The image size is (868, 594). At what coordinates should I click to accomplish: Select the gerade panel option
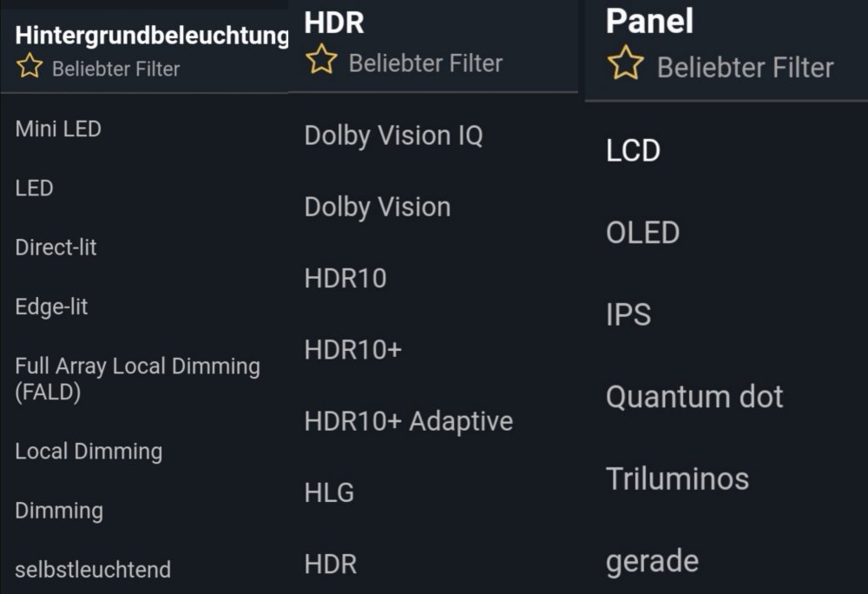652,561
